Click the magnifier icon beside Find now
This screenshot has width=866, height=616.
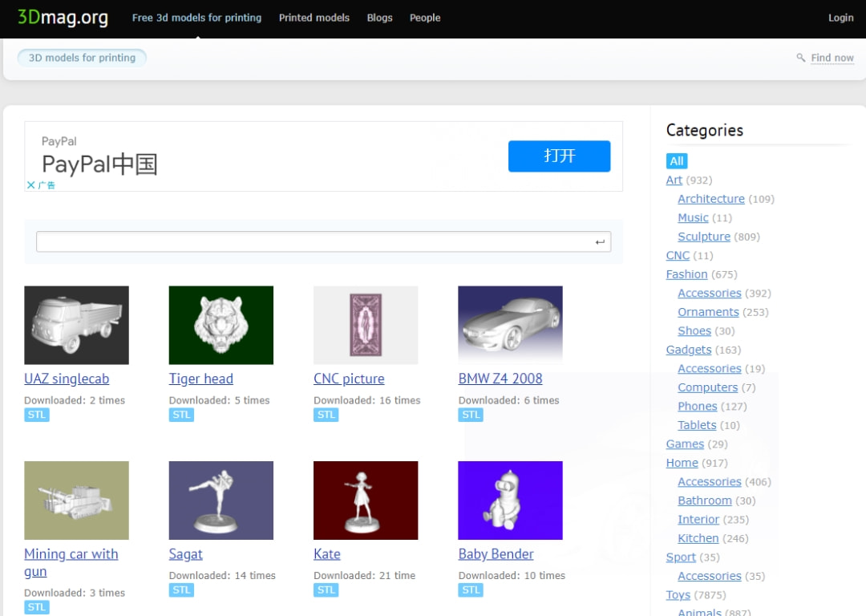(800, 58)
